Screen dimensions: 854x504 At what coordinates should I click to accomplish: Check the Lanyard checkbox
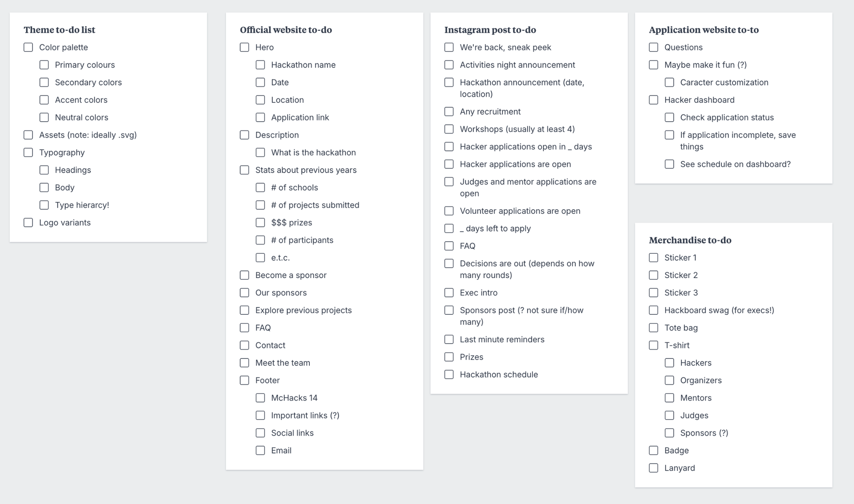pyautogui.click(x=653, y=468)
